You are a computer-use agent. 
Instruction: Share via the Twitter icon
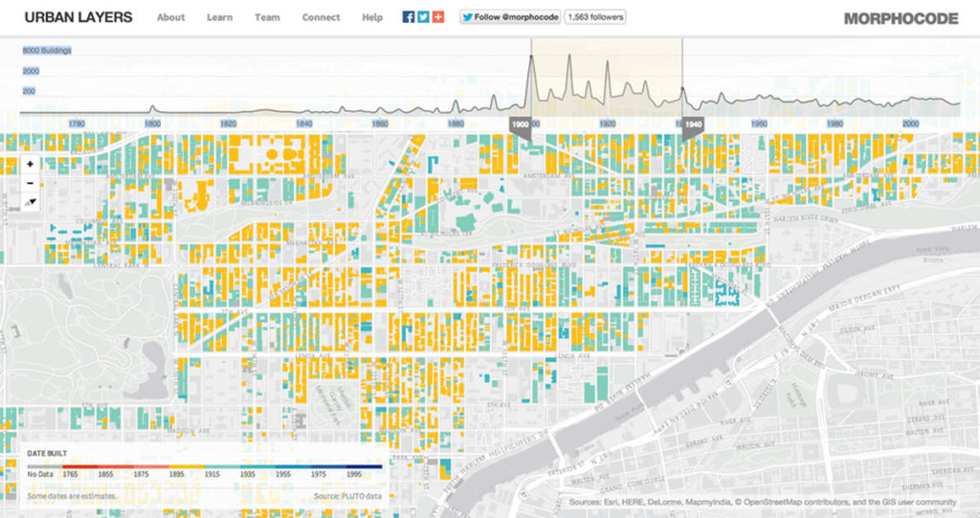coord(423,17)
